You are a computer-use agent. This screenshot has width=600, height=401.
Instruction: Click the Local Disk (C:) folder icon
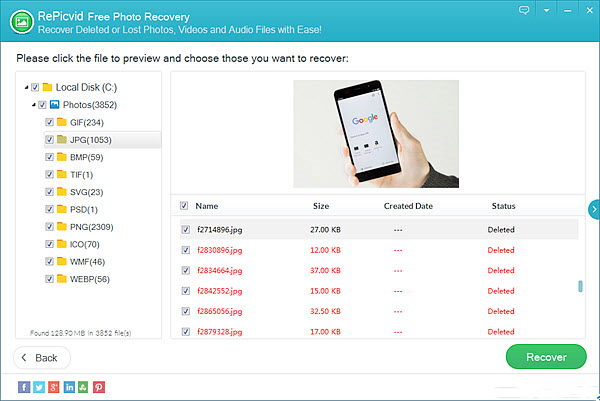[47, 87]
